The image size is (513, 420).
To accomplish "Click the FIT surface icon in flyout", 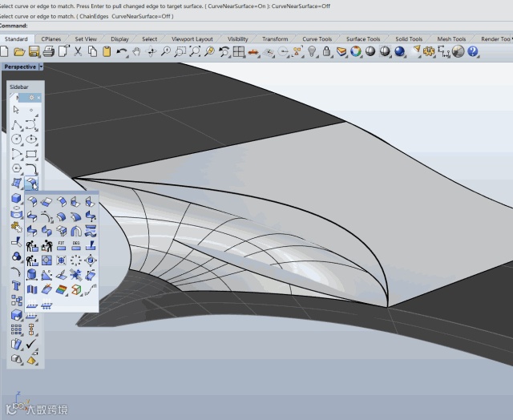I will (62, 245).
